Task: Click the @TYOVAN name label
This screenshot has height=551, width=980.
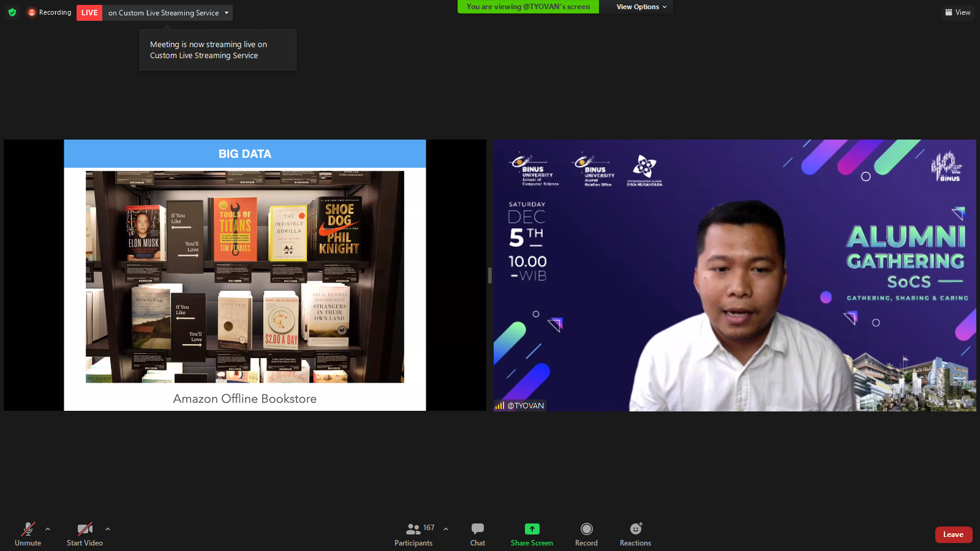Action: 526,405
